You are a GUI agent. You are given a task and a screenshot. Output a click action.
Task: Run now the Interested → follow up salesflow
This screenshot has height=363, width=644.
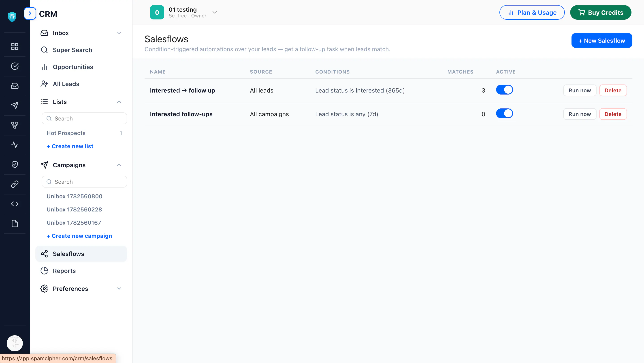(x=580, y=90)
